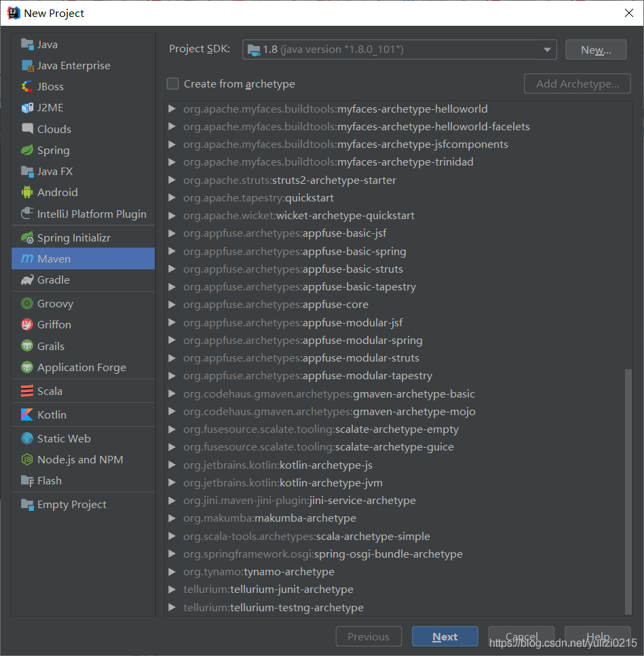Select the Scala project icon
Viewport: 644px width, 656px height.
(28, 390)
